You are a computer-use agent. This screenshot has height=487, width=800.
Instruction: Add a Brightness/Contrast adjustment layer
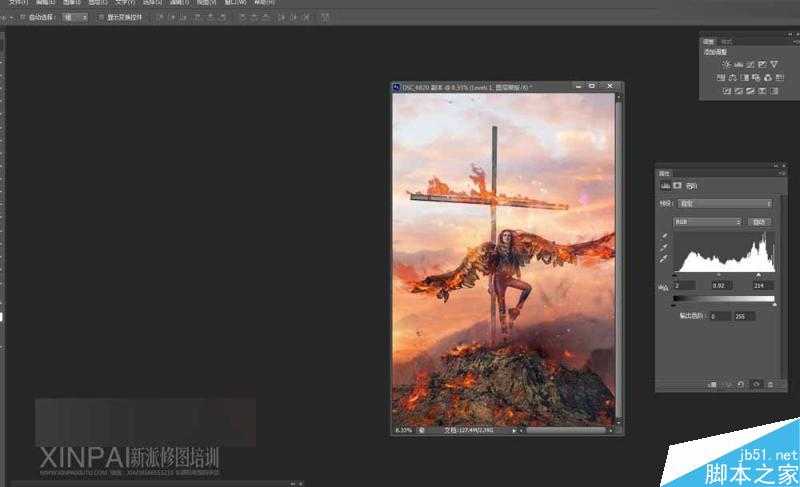(725, 64)
